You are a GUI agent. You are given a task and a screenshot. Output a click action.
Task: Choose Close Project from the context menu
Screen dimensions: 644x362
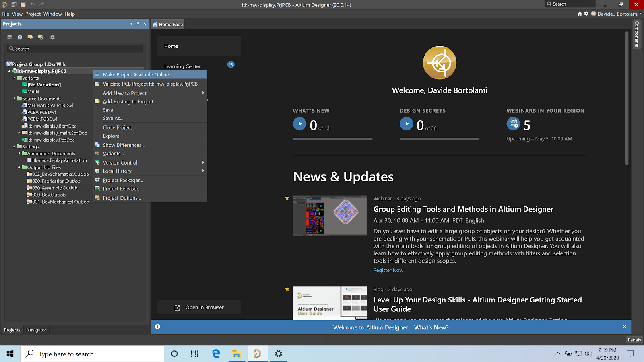150,128
